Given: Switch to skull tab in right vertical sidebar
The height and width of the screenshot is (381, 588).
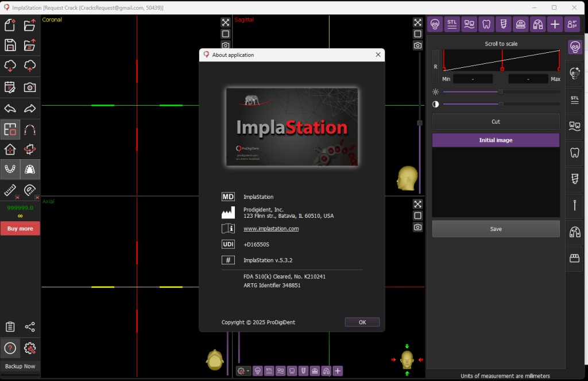Looking at the screenshot, I should tap(574, 47).
